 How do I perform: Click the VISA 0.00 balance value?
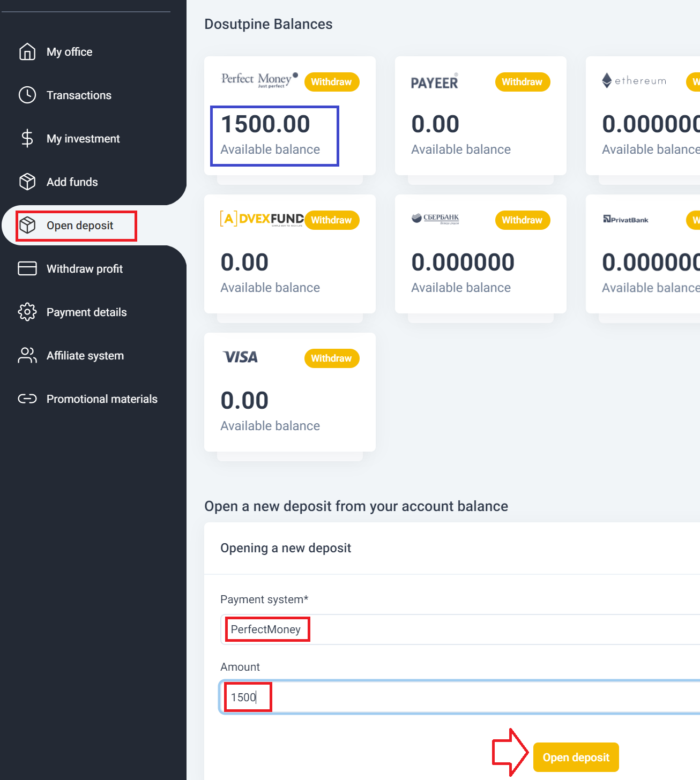244,401
